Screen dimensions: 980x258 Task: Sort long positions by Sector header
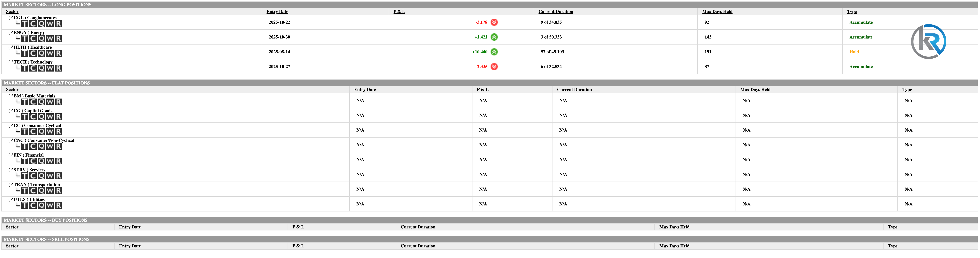coord(12,11)
